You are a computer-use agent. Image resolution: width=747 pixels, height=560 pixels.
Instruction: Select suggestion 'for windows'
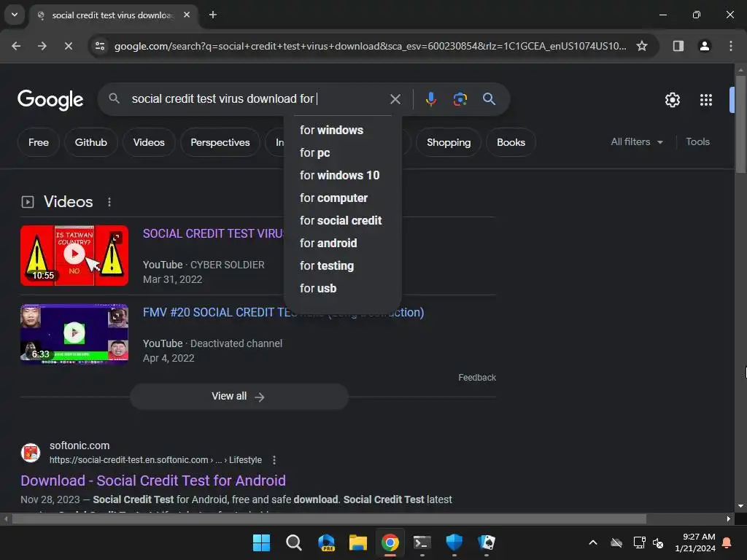(x=343, y=130)
